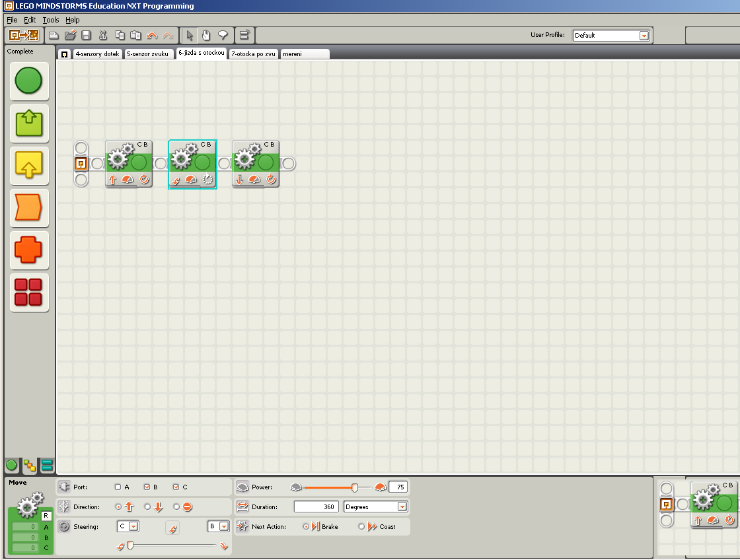Open the Help menu
Screen dimensions: 740x560
click(x=72, y=20)
